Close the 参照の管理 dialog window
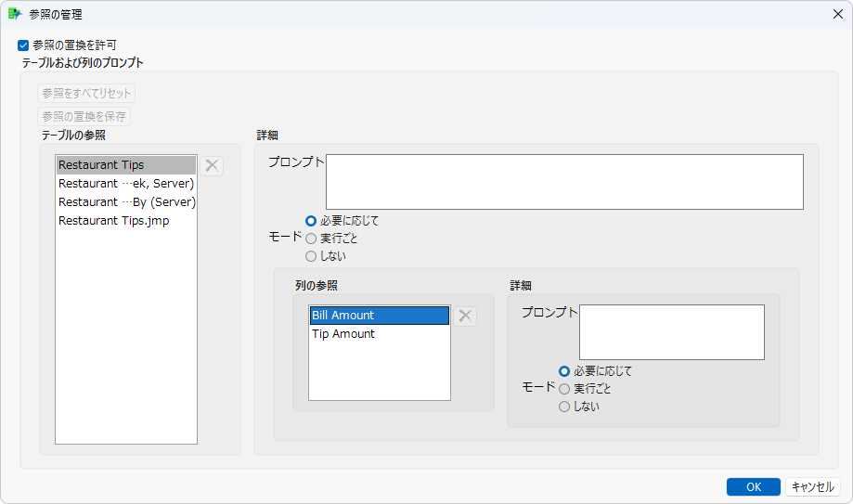The width and height of the screenshot is (853, 504). 838,14
